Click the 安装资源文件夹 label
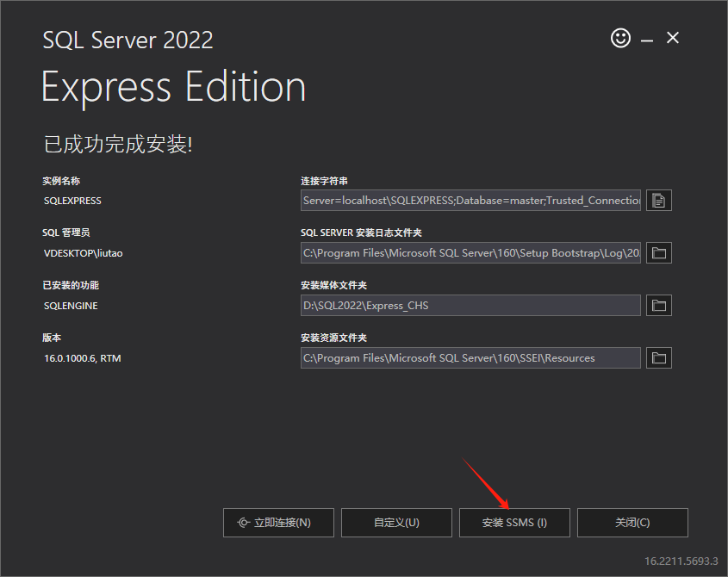Viewport: 728px width, 577px height. click(333, 338)
